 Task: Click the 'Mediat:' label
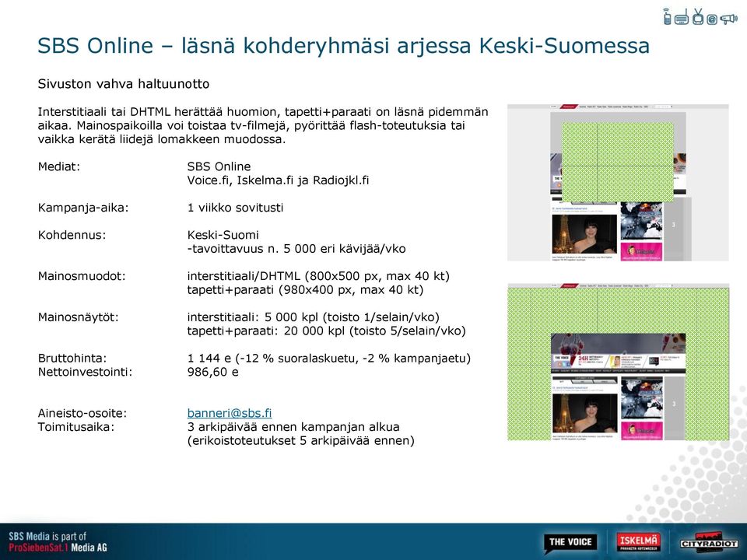click(59, 166)
